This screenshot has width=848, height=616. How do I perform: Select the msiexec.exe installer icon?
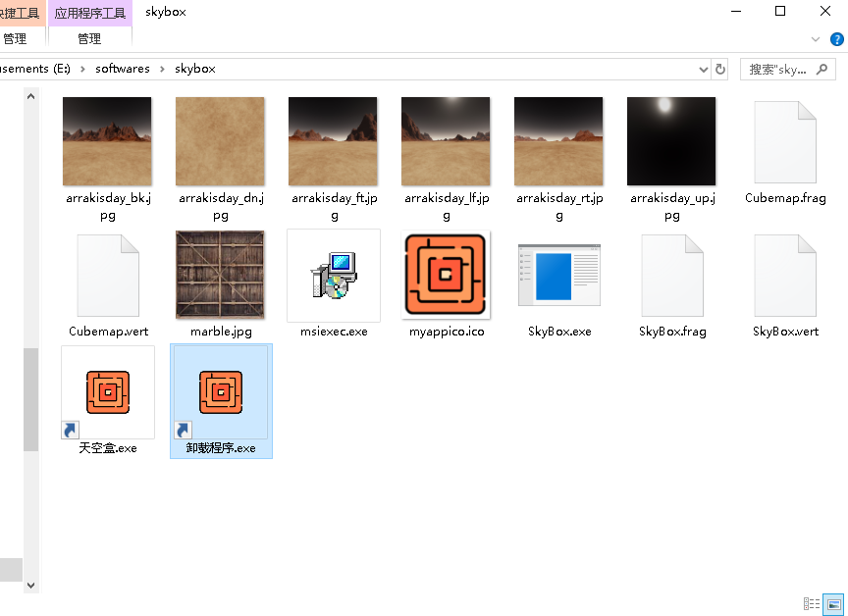(x=334, y=275)
